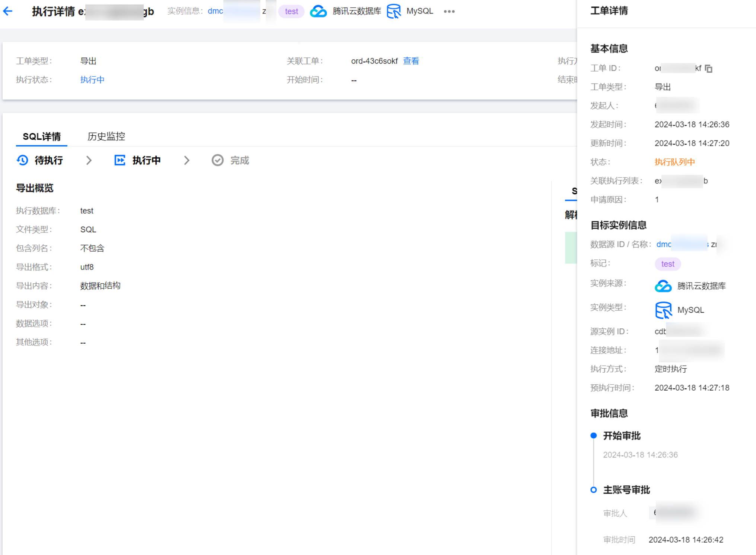Click MySQL icon beside instance type
The width and height of the screenshot is (756, 555).
tap(663, 310)
